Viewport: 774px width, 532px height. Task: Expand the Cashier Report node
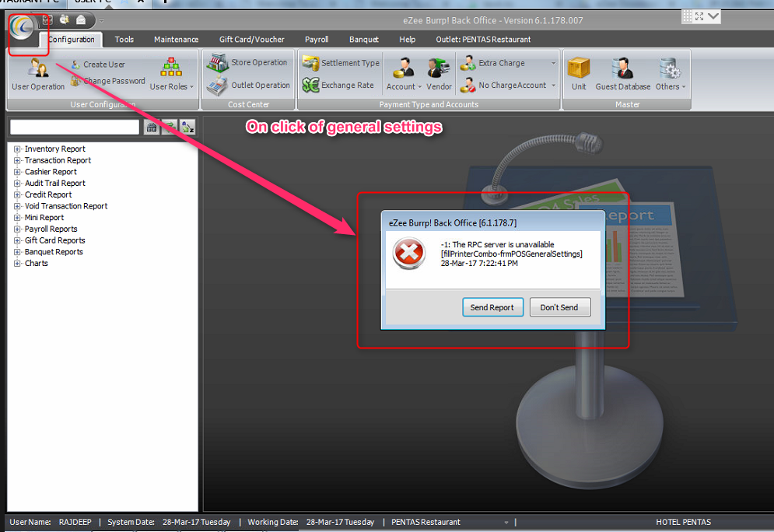click(17, 172)
